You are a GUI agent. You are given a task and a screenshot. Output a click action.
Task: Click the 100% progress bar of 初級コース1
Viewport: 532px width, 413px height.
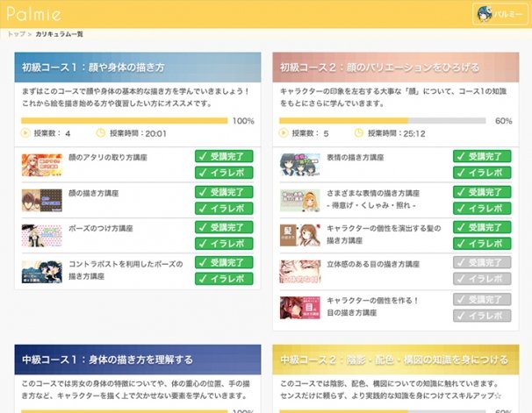tap(124, 121)
